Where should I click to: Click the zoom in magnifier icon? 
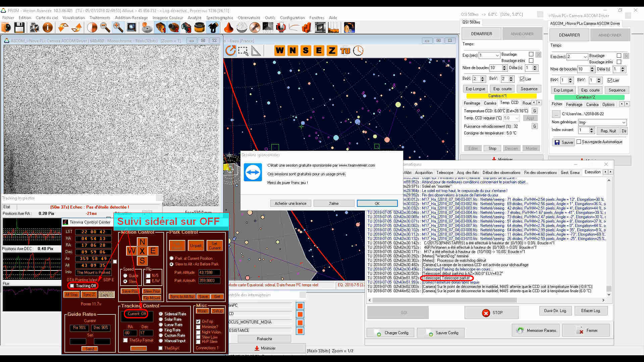[x=118, y=27]
